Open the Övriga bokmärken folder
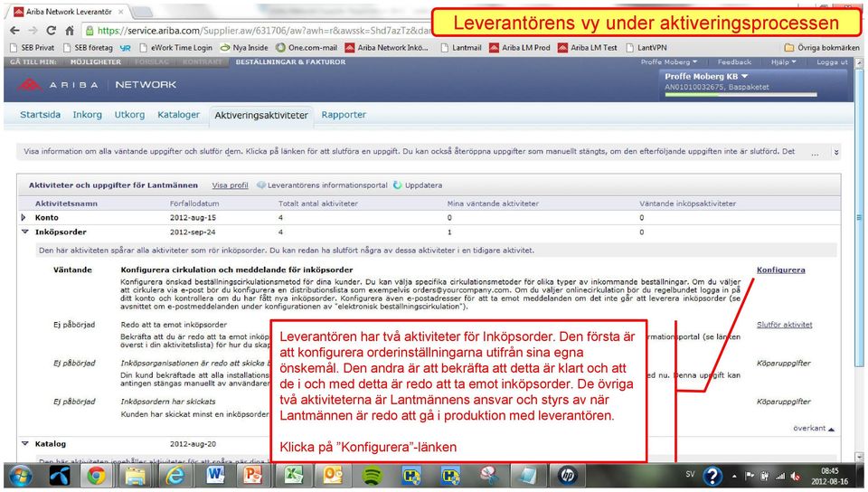The width and height of the screenshot is (868, 492). 822,48
